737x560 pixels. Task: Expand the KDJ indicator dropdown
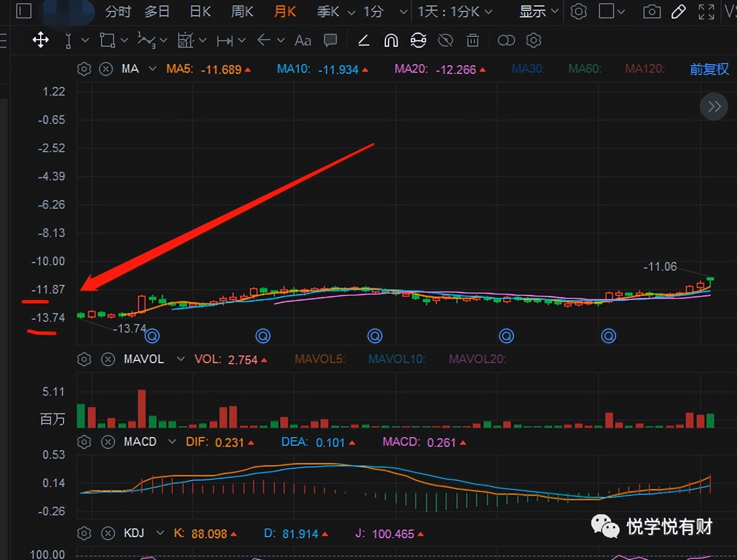pos(160,533)
